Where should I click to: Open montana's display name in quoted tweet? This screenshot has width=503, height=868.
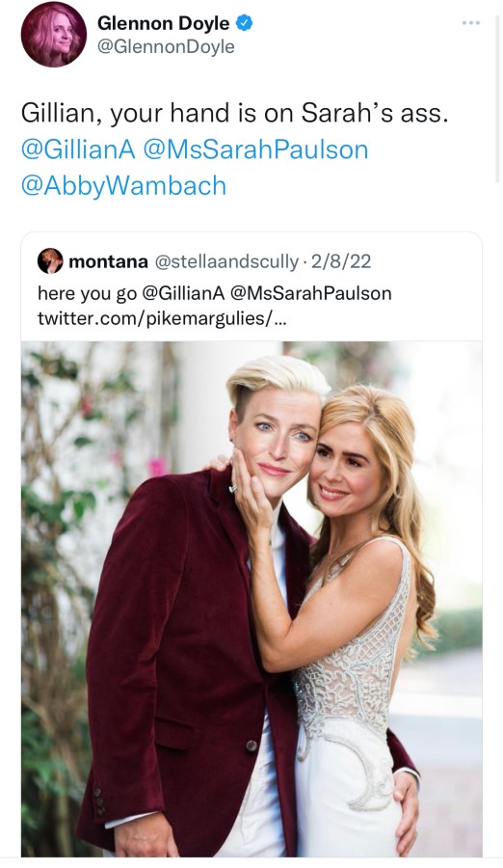pyautogui.click(x=109, y=261)
